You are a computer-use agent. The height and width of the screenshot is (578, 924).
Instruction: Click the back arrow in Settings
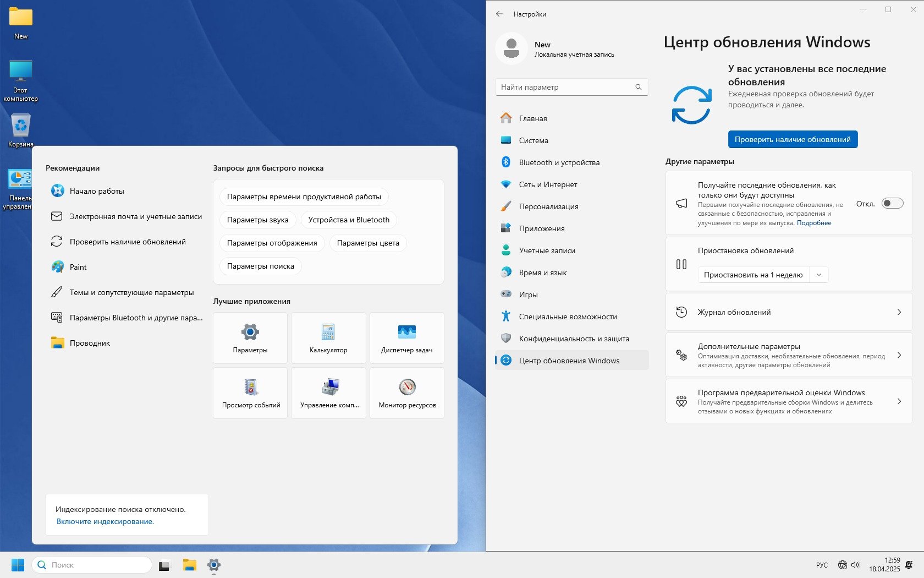coord(499,14)
